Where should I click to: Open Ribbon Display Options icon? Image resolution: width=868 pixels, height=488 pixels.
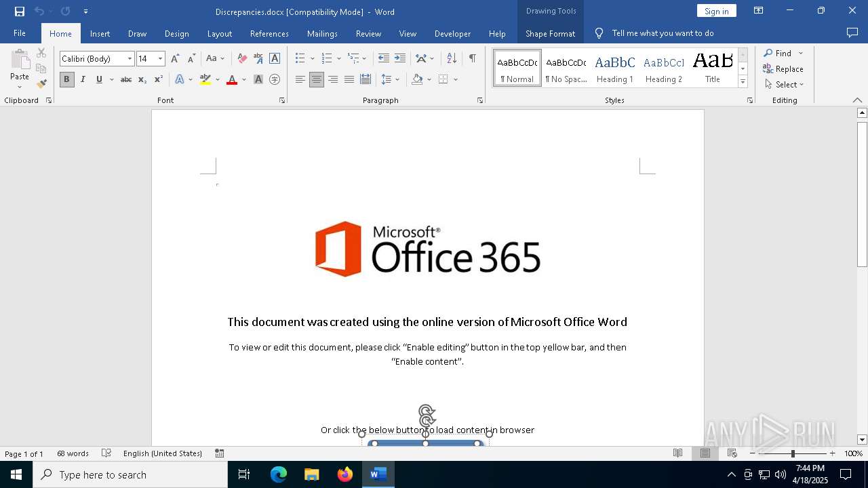pyautogui.click(x=759, y=11)
